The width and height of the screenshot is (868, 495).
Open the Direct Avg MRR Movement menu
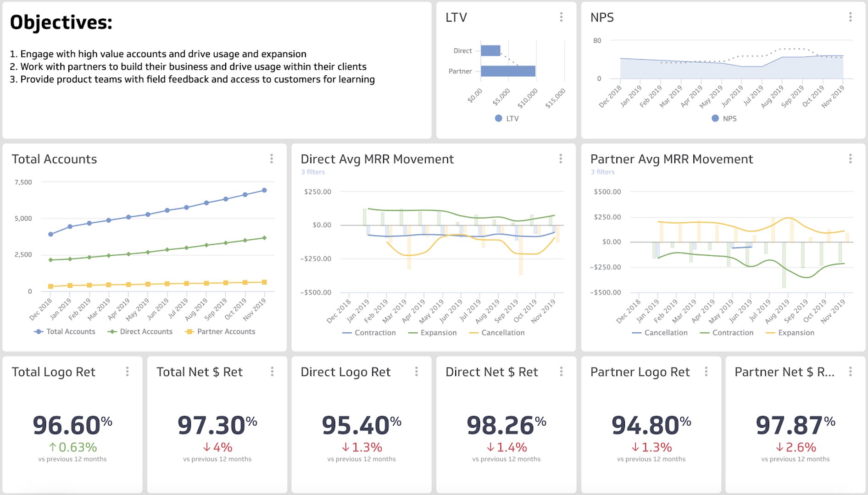[x=561, y=159]
